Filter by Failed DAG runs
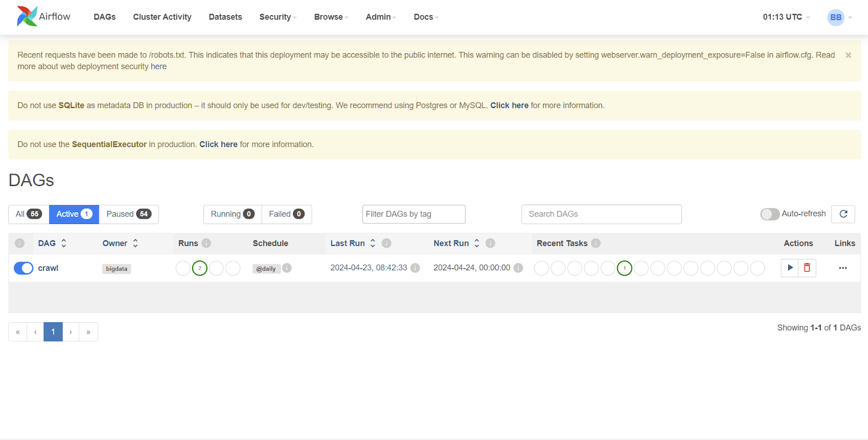868x440 pixels. [286, 214]
